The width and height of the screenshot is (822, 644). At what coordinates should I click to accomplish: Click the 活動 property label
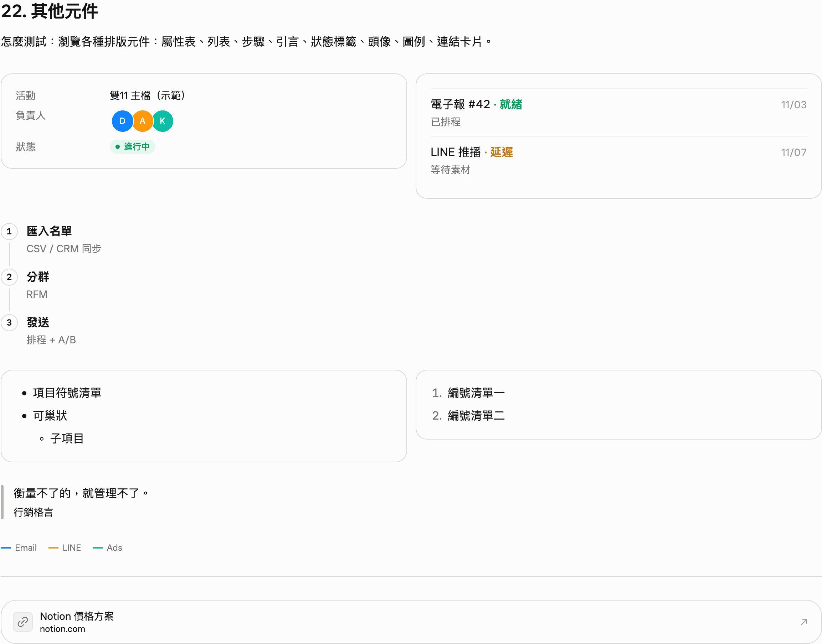pos(26,95)
